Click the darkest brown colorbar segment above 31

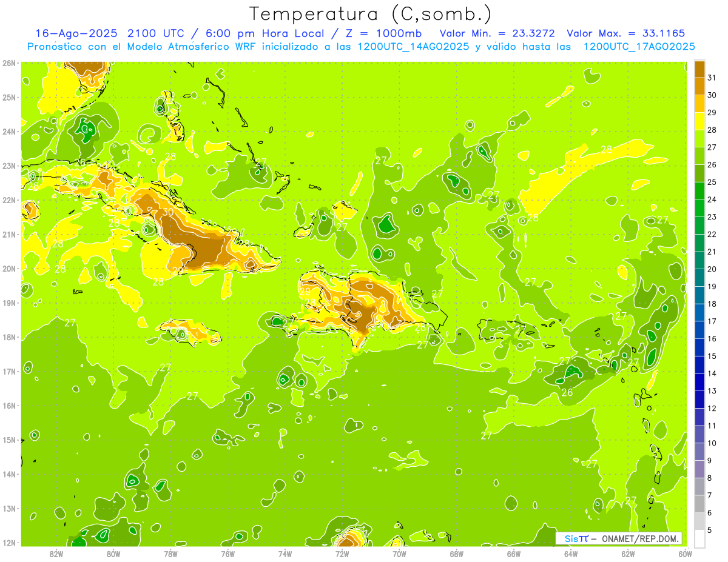699,69
